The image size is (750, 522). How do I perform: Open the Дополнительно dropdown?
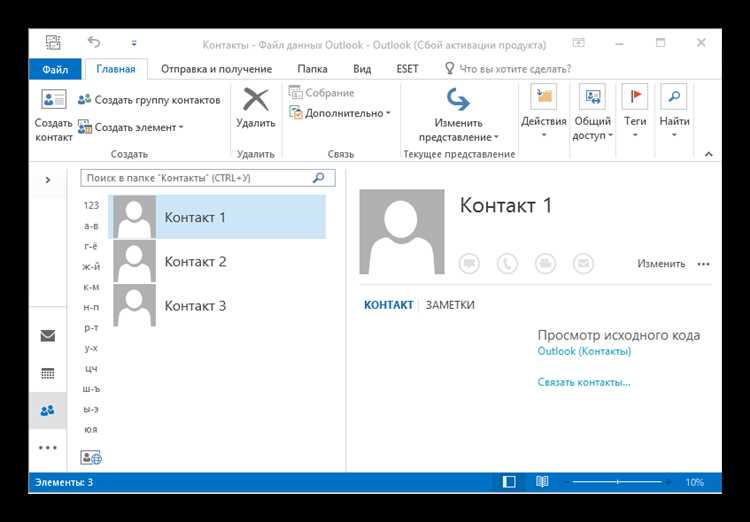coord(340,113)
